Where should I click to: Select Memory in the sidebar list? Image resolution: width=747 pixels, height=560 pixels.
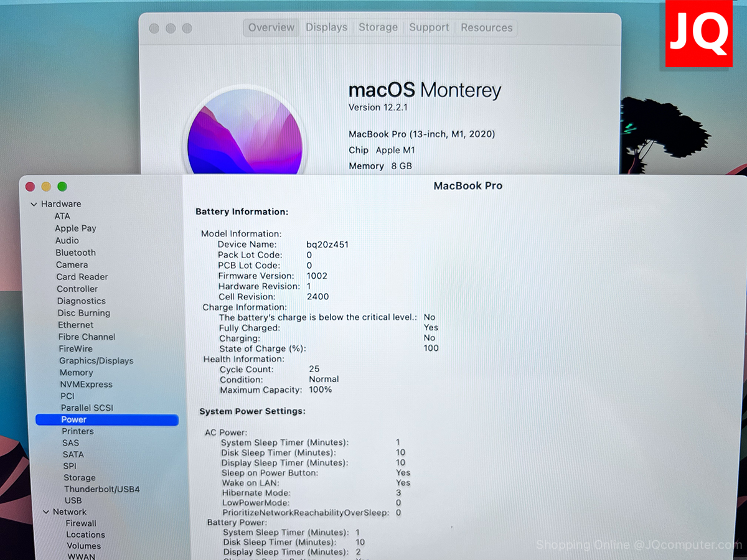pos(76,373)
